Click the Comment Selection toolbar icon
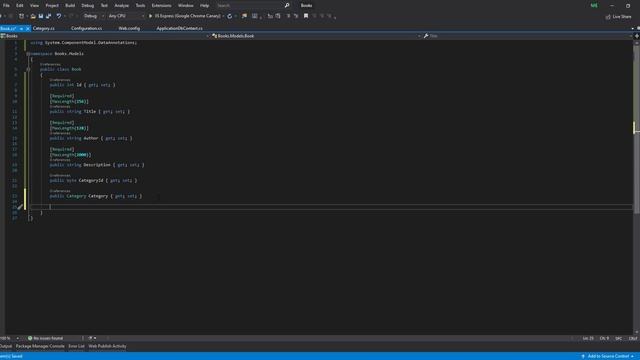The width and height of the screenshot is (640, 360). pyautogui.click(x=270, y=16)
